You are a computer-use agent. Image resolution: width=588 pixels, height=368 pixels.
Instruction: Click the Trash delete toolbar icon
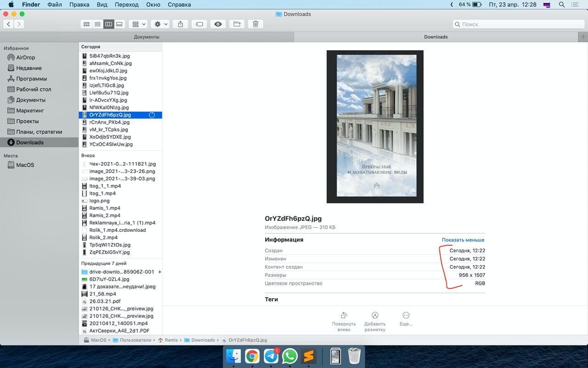point(255,24)
